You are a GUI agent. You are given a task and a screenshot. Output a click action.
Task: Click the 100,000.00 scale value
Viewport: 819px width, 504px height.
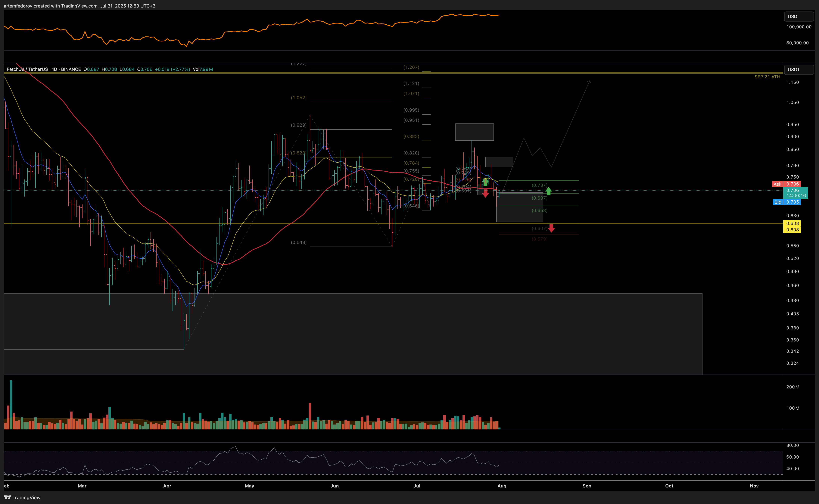click(799, 27)
